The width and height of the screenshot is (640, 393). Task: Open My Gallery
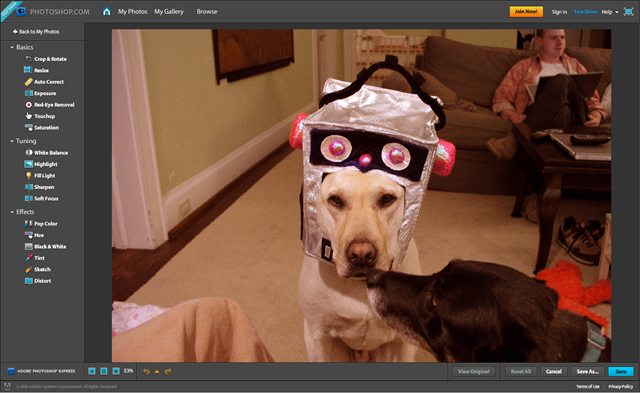click(169, 11)
